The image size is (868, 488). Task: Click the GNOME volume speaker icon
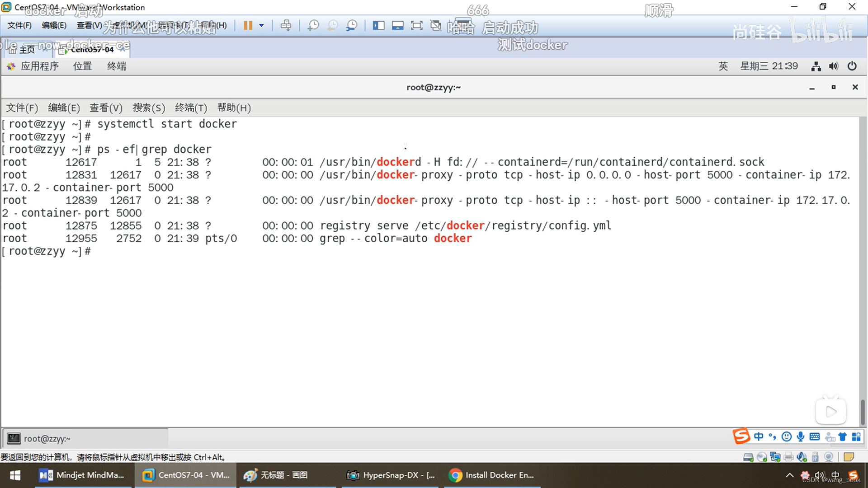pyautogui.click(x=834, y=66)
